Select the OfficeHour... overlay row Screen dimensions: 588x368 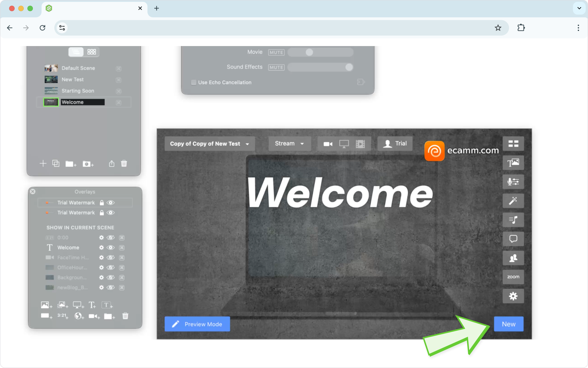(85, 267)
